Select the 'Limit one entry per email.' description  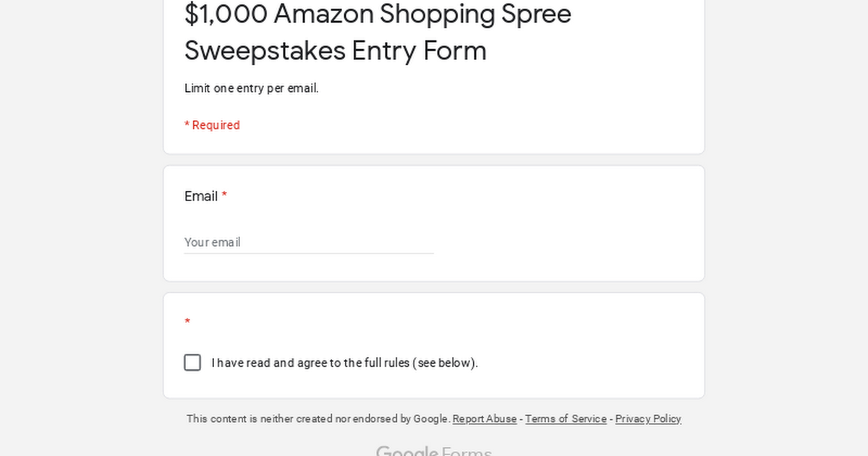(x=252, y=88)
